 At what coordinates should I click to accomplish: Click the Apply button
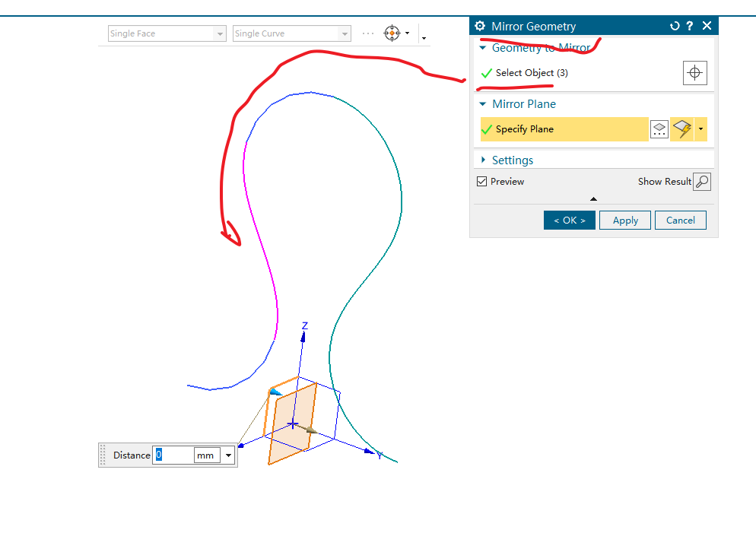(x=625, y=221)
